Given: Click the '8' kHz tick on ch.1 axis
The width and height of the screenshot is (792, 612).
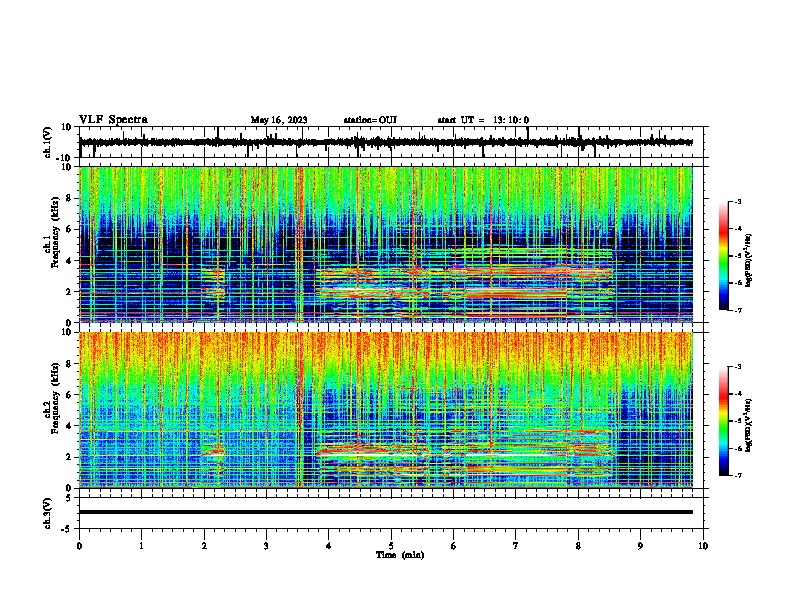Looking at the screenshot, I should pos(71,198).
